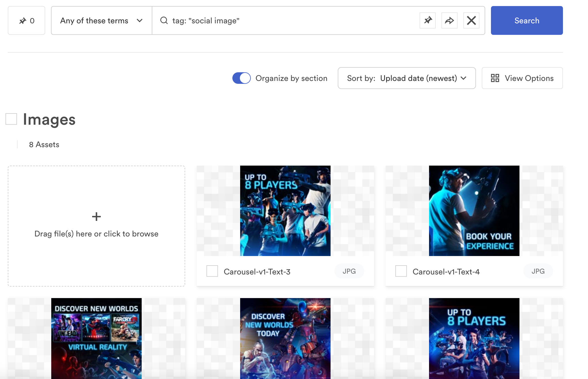
Task: Open the Sort by upload date dropdown
Action: pos(407,78)
